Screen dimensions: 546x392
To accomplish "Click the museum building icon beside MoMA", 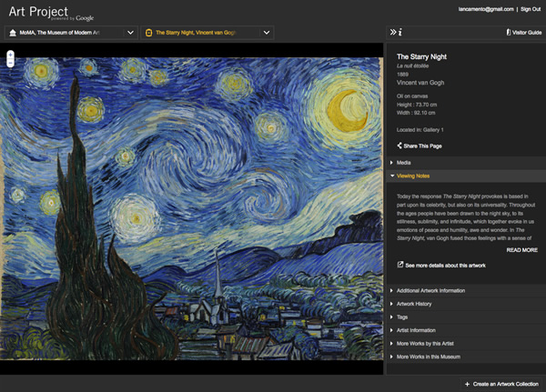I will point(13,33).
